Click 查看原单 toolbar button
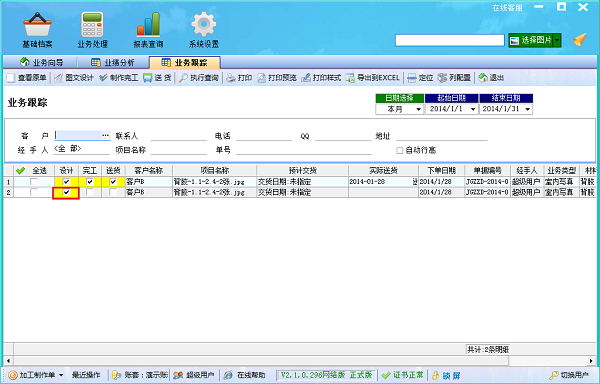600x384 pixels. point(27,78)
